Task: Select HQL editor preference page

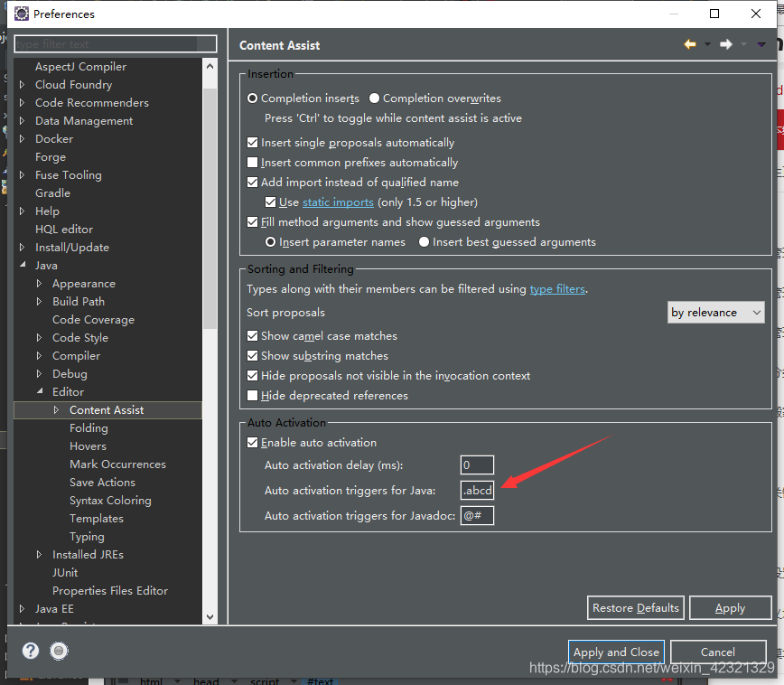Action: tap(64, 230)
